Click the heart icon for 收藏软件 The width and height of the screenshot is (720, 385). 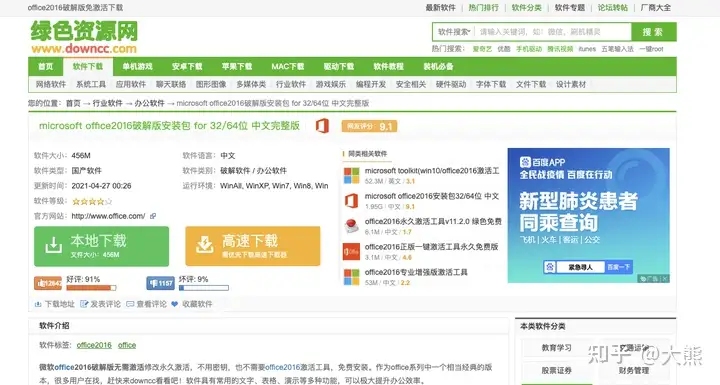(x=174, y=304)
